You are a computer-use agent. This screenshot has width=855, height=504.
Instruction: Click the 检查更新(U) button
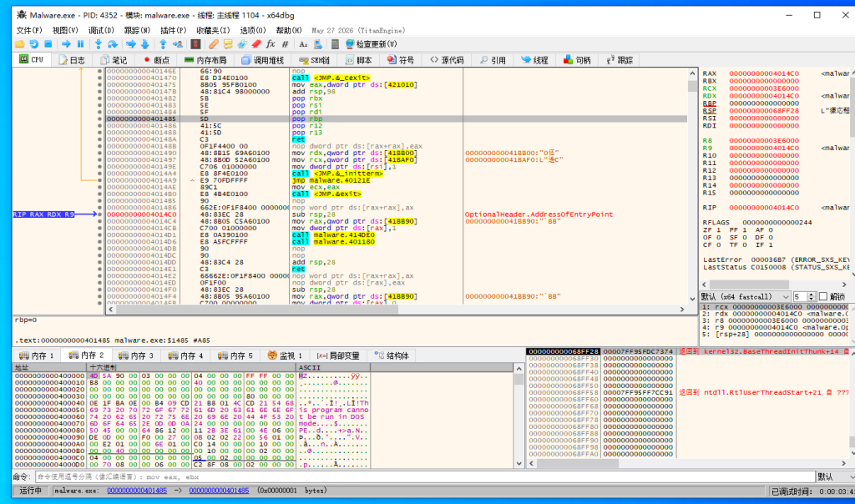point(372,44)
